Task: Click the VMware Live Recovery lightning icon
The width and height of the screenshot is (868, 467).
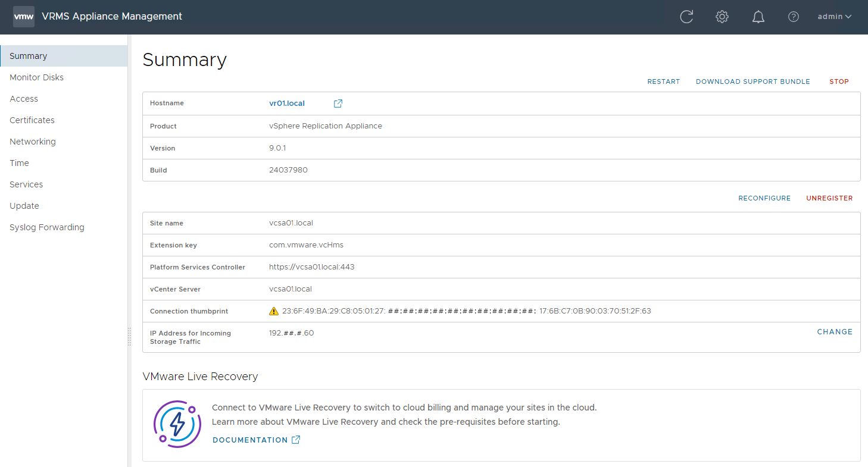Action: point(177,424)
